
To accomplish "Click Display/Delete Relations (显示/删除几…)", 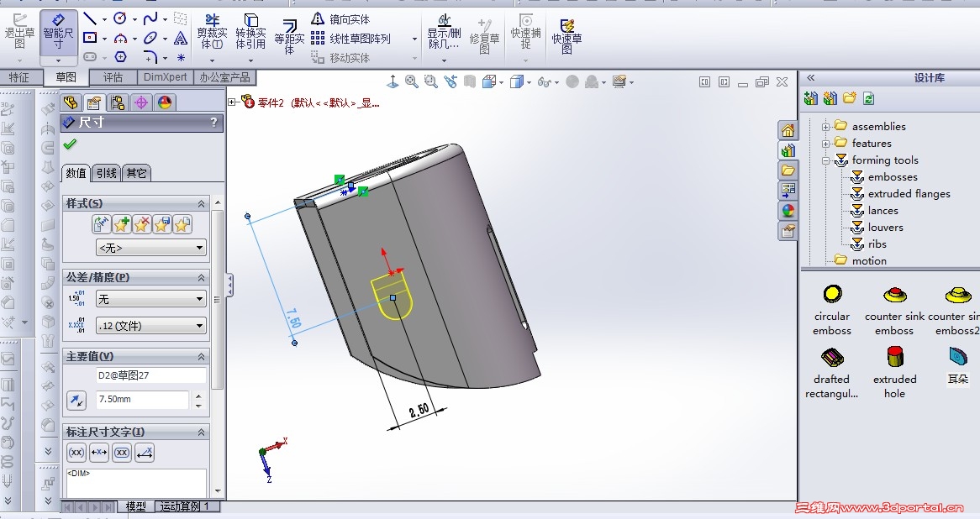I will pyautogui.click(x=444, y=32).
